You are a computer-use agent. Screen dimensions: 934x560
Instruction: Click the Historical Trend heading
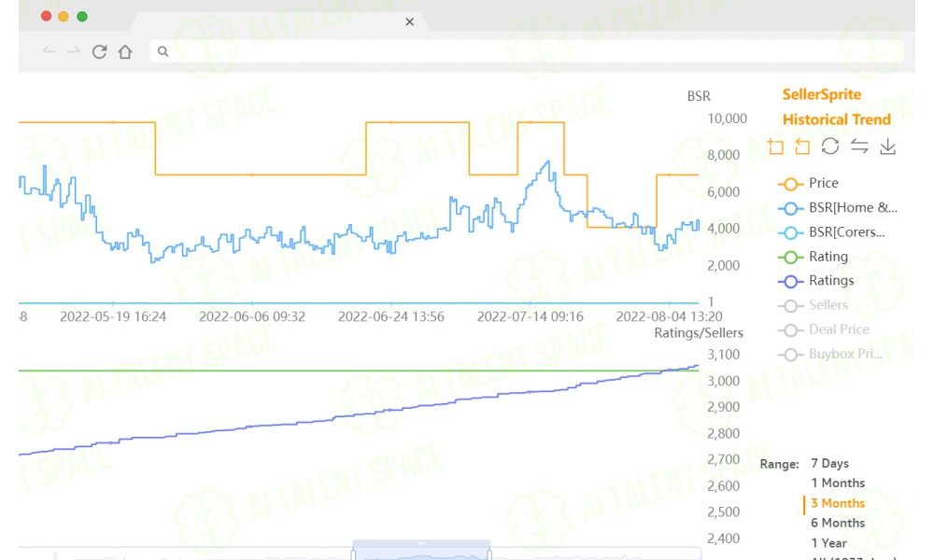coord(836,119)
